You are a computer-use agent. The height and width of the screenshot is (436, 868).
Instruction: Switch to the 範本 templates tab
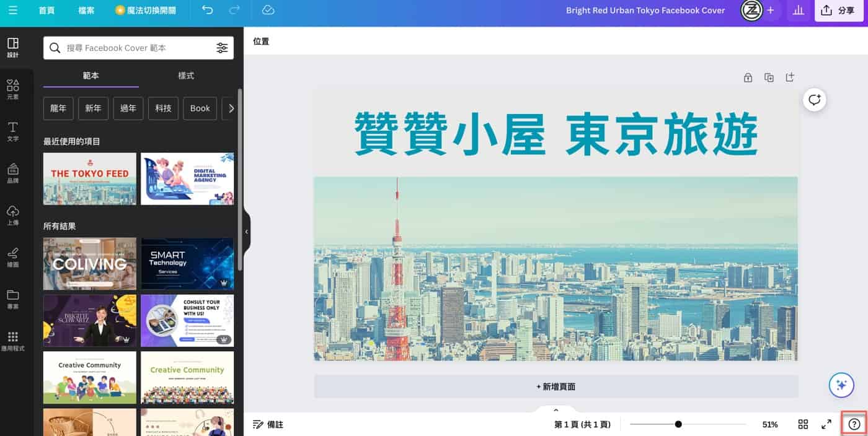pos(91,76)
